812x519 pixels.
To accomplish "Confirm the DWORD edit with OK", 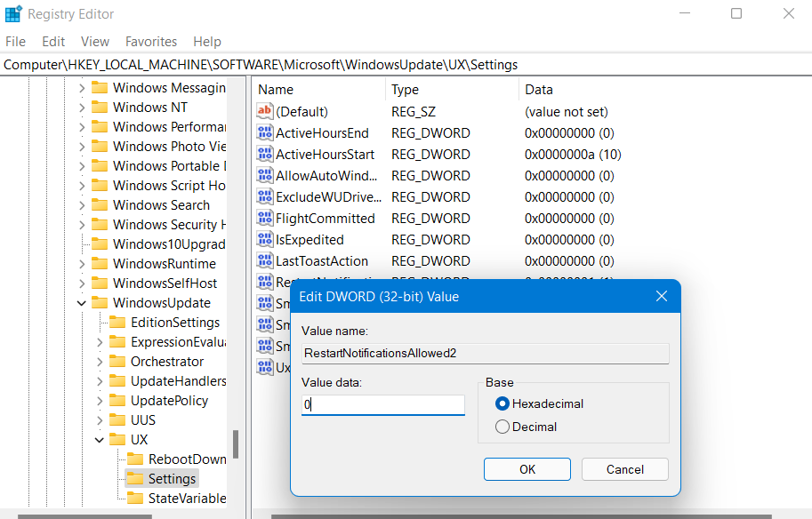I will (x=527, y=469).
